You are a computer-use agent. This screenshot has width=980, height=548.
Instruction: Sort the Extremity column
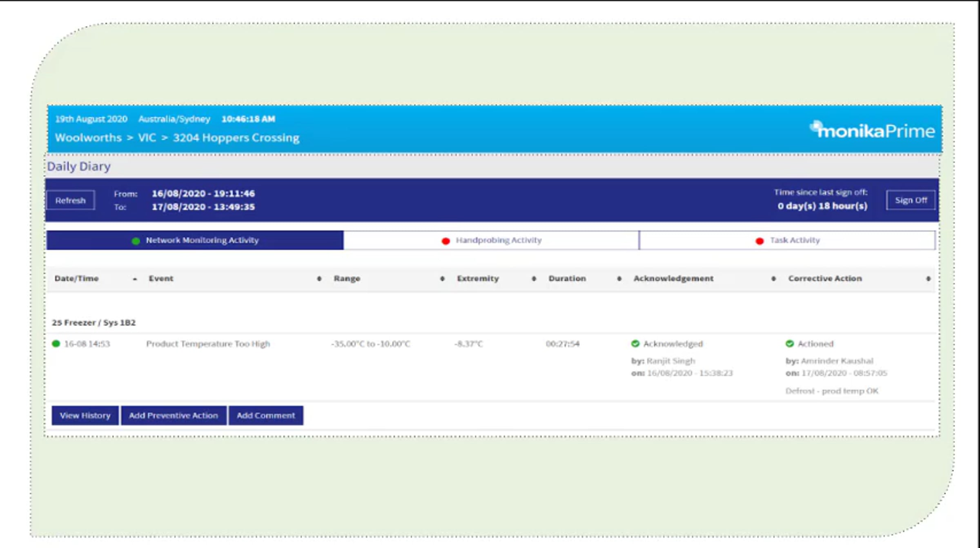pyautogui.click(x=533, y=279)
